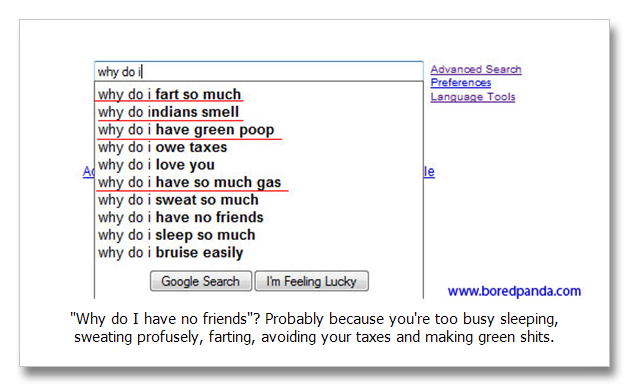Choose suggestion 'why do i bruise easily'
This screenshot has width=630, height=387.
(x=259, y=253)
